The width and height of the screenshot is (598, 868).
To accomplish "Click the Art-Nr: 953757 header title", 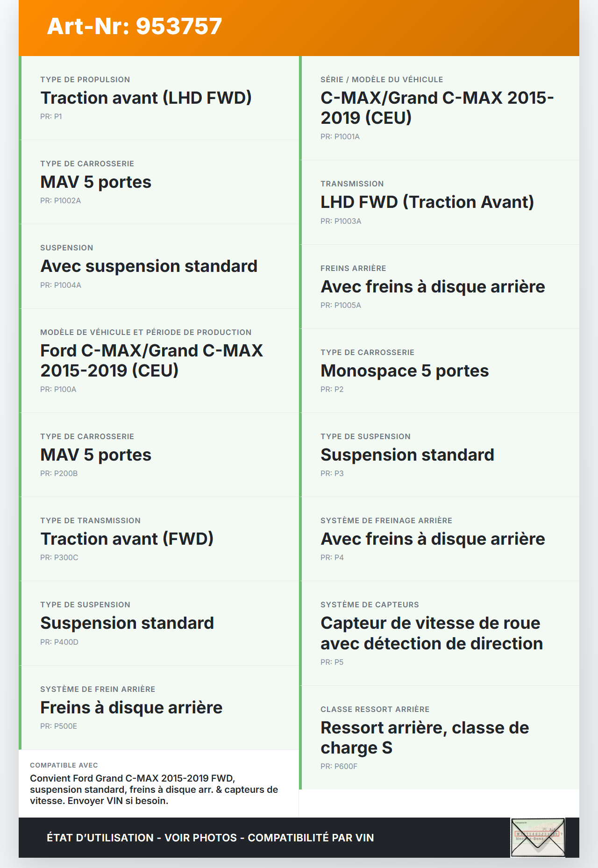I will pyautogui.click(x=135, y=26).
